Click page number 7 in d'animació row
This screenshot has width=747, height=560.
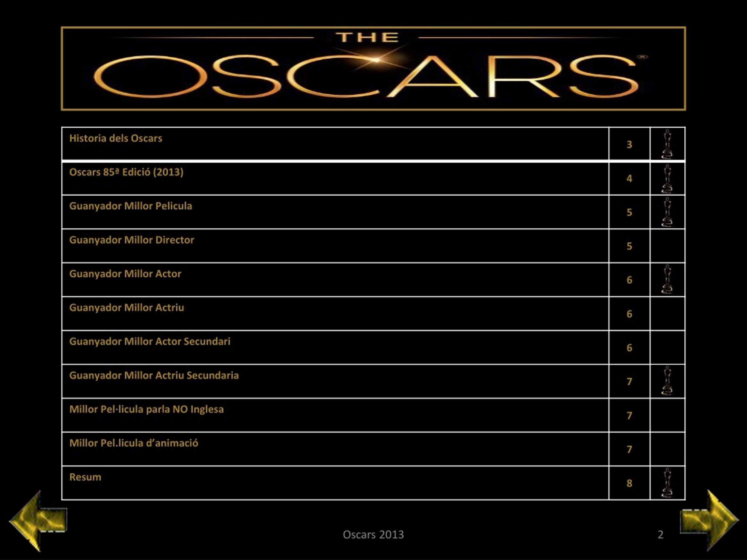[629, 449]
